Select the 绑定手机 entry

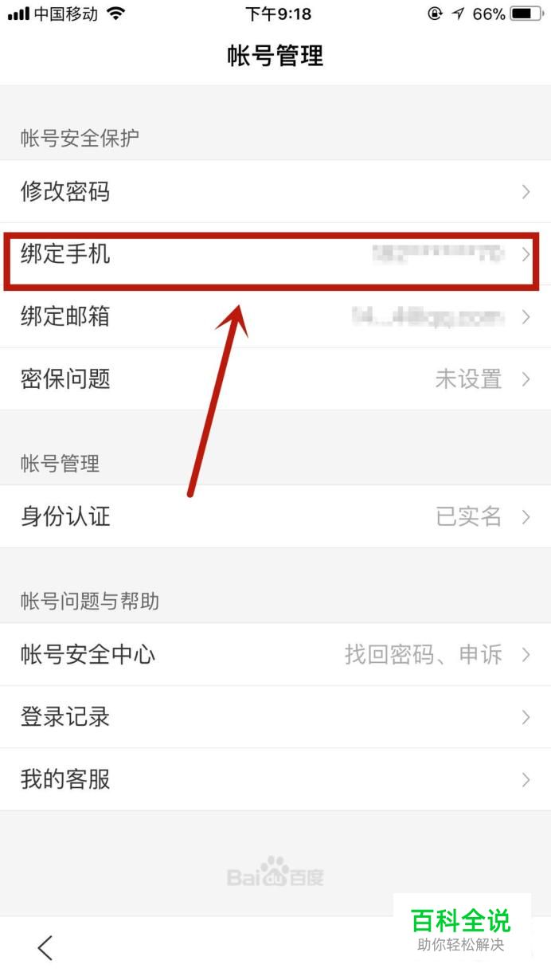(275, 254)
